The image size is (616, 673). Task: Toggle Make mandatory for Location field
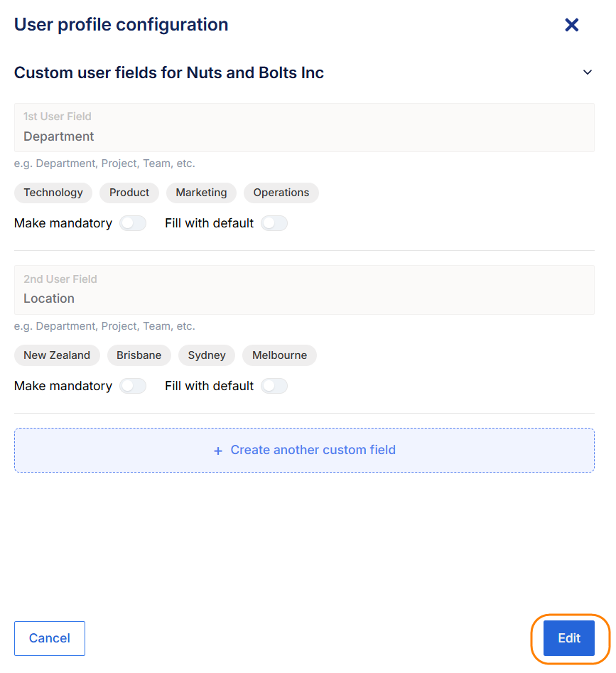(133, 386)
